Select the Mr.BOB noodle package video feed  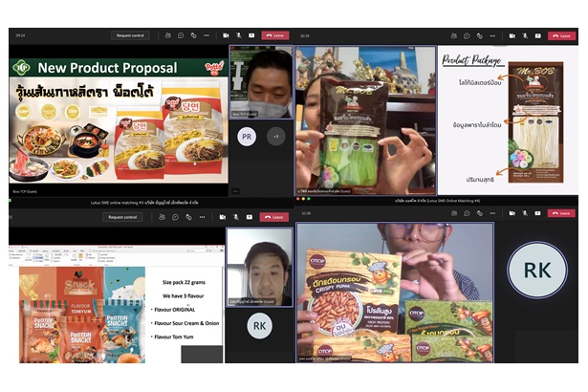pyautogui.click(x=366, y=120)
